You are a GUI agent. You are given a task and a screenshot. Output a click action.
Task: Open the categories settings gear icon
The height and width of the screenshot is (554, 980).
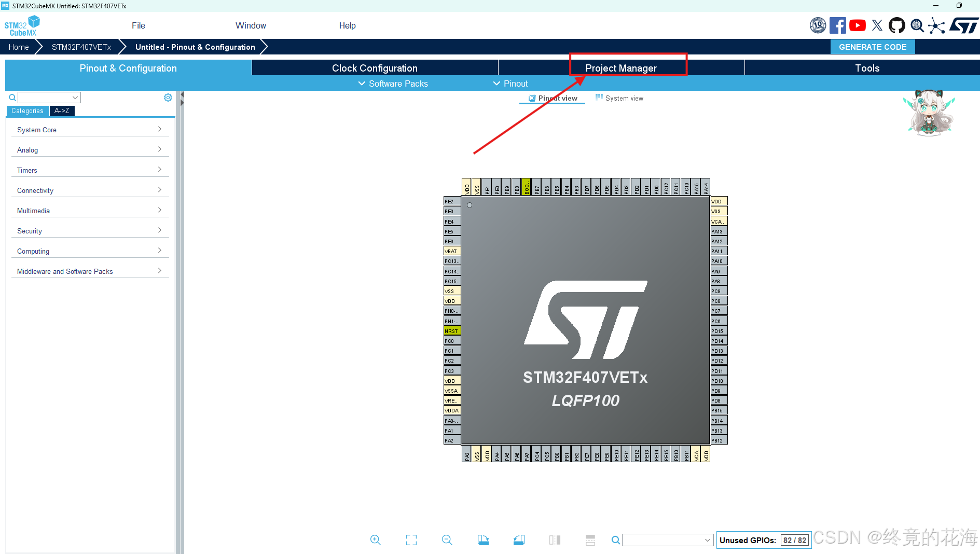point(168,98)
